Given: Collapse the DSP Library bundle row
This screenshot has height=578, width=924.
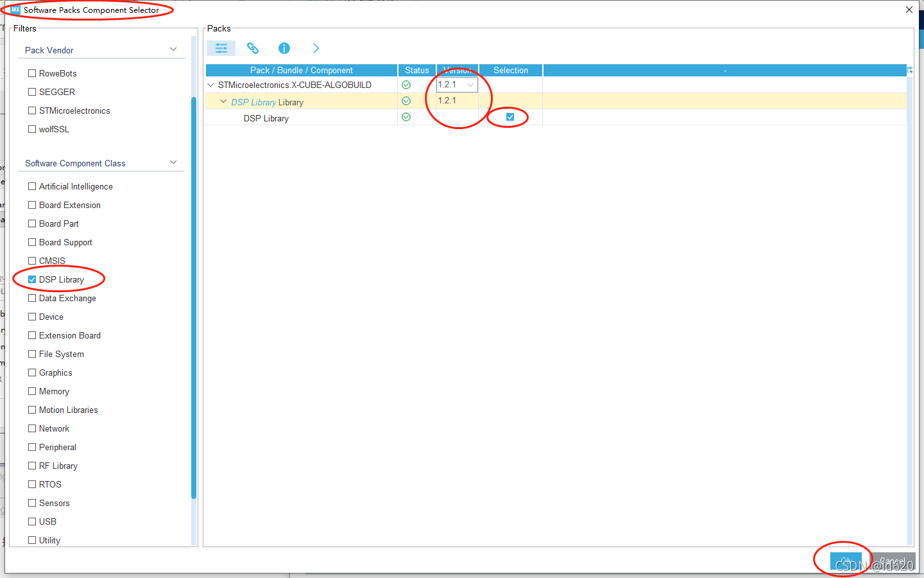Looking at the screenshot, I should [x=223, y=101].
